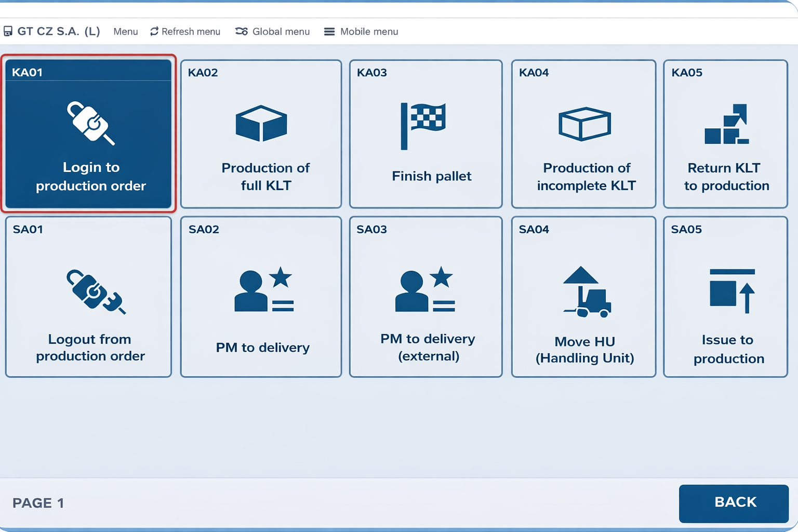Screen dimensions: 798x532
Task: Click the Logout from production order plug icon
Action: 95,291
